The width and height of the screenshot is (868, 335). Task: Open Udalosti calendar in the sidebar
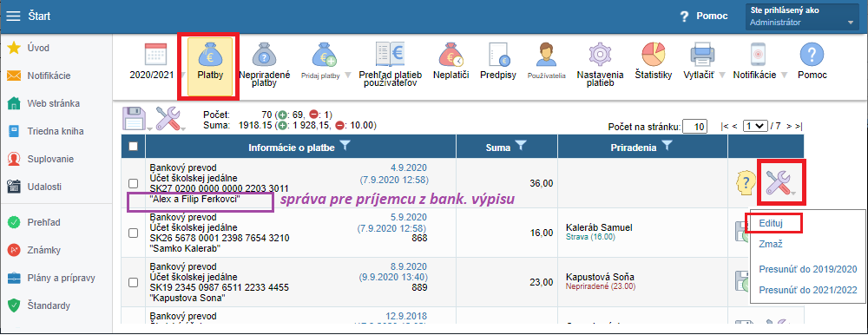[x=35, y=186]
